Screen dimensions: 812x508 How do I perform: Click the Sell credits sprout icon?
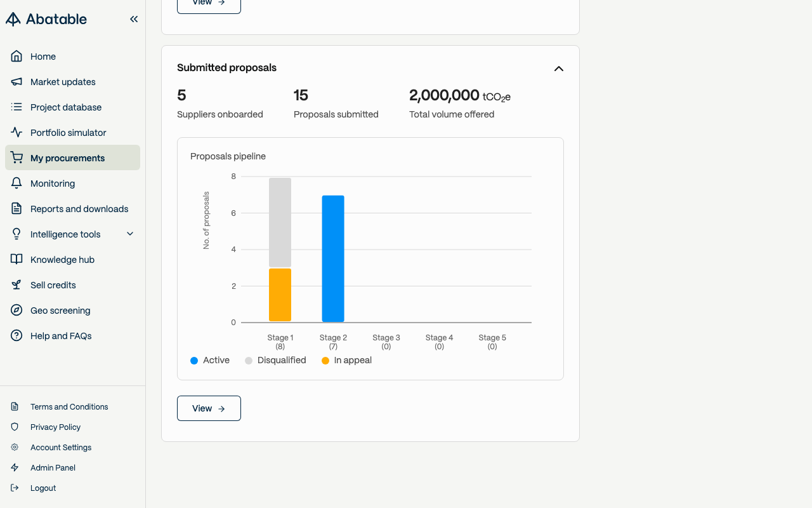[x=17, y=285]
